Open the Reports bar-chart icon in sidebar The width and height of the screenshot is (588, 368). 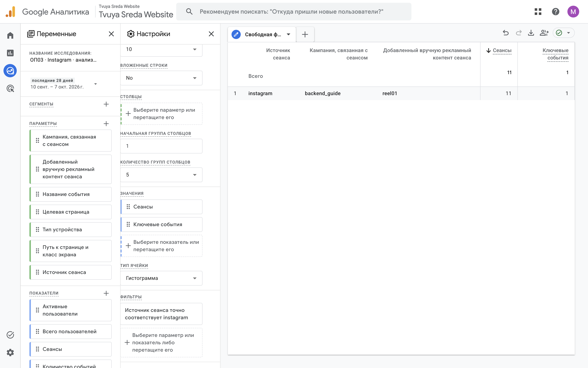pyautogui.click(x=10, y=53)
